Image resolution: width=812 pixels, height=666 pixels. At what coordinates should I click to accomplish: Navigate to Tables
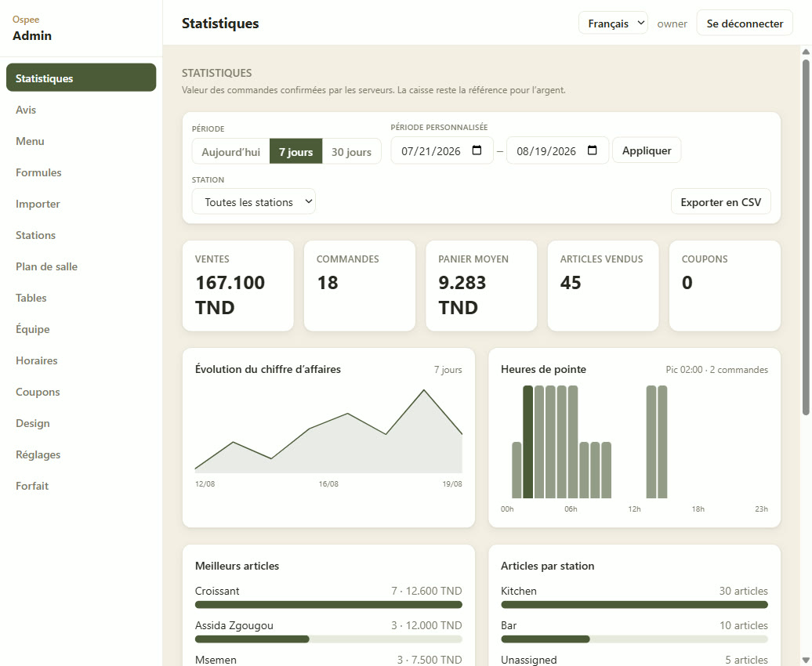coord(82,297)
